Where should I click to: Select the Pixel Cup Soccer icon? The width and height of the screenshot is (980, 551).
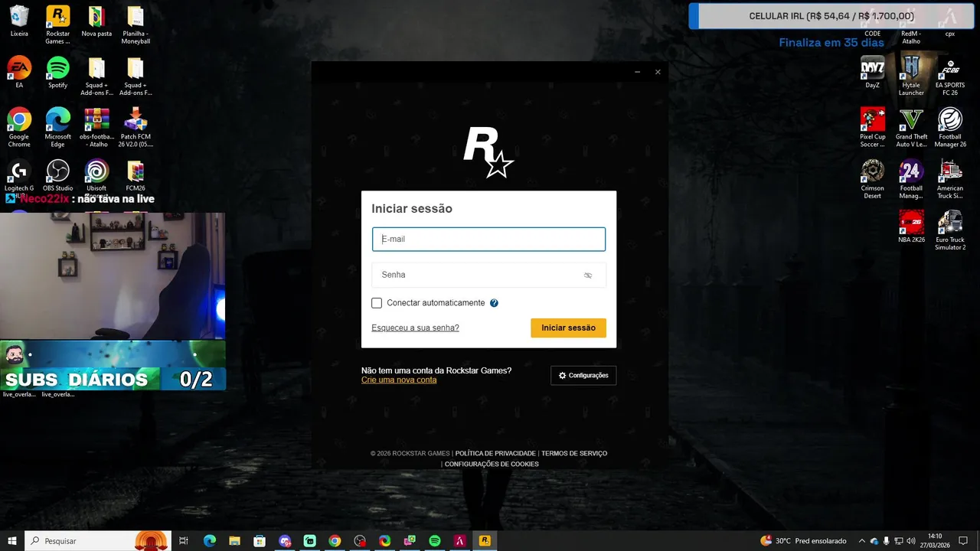[x=873, y=127]
